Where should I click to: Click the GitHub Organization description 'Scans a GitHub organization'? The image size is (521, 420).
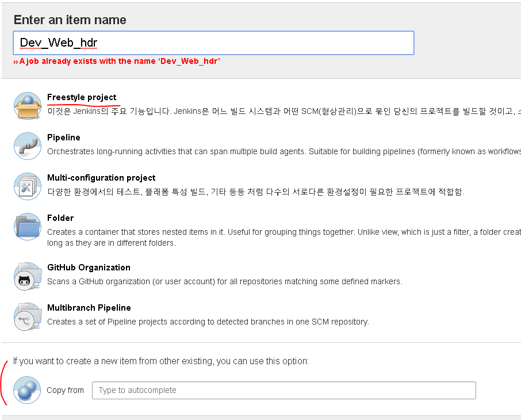click(225, 282)
